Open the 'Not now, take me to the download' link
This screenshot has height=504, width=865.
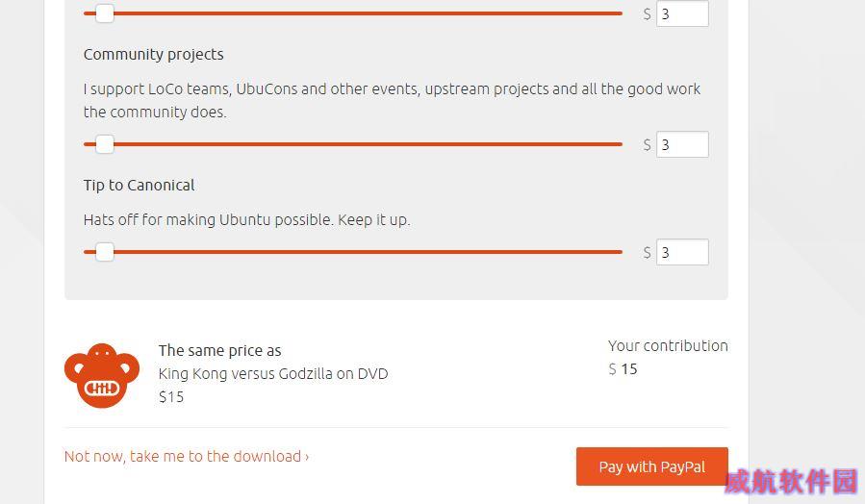point(187,457)
